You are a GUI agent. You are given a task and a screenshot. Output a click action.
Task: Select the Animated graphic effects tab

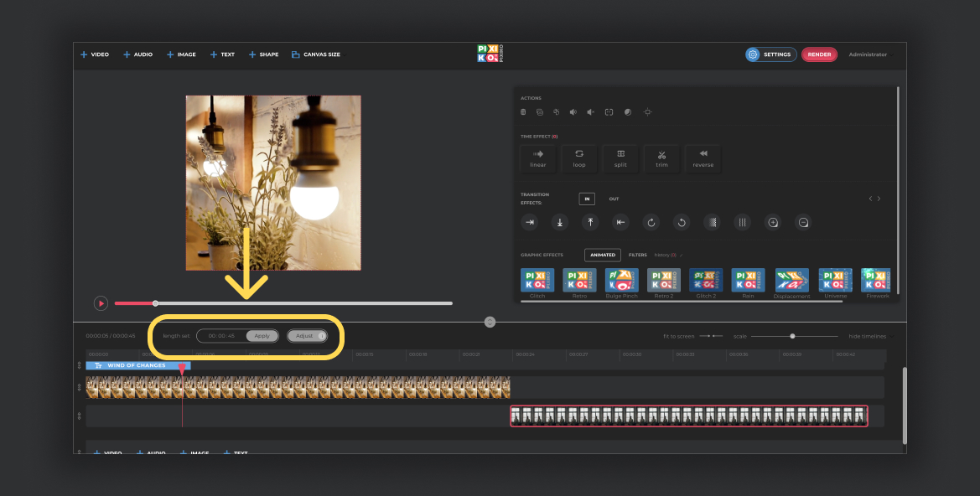603,255
